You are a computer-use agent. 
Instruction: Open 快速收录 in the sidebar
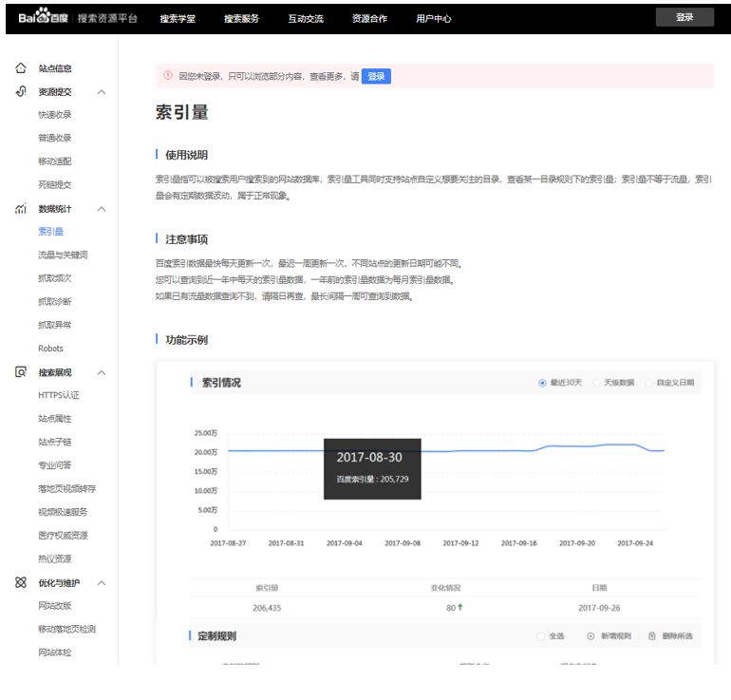click(x=55, y=115)
